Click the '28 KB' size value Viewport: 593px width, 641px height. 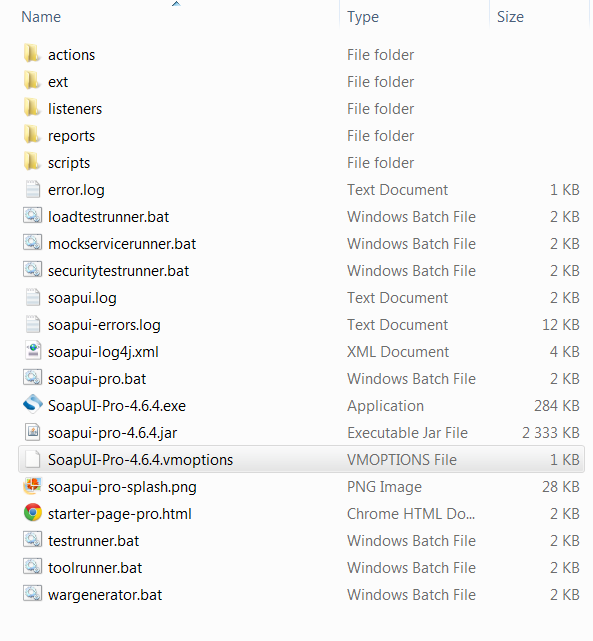point(561,486)
